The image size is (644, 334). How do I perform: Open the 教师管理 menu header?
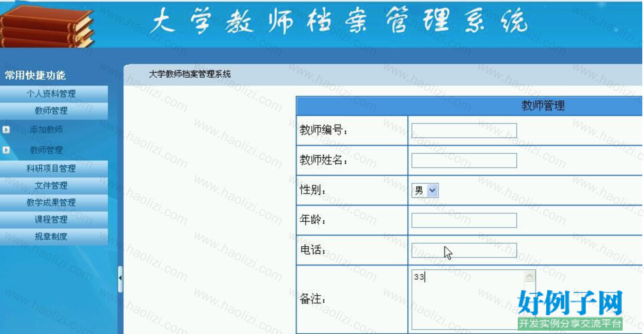pyautogui.click(x=54, y=111)
